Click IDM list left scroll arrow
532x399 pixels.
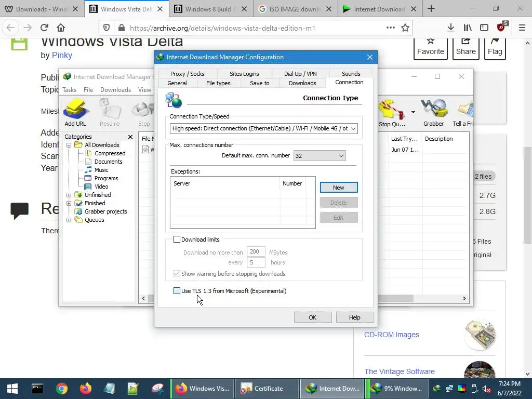pos(143,299)
